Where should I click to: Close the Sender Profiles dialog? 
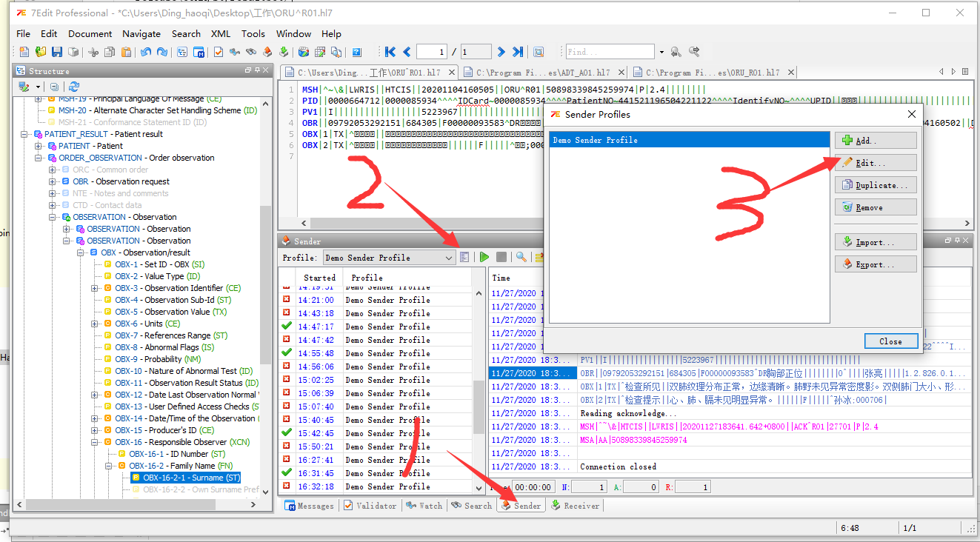click(x=890, y=341)
